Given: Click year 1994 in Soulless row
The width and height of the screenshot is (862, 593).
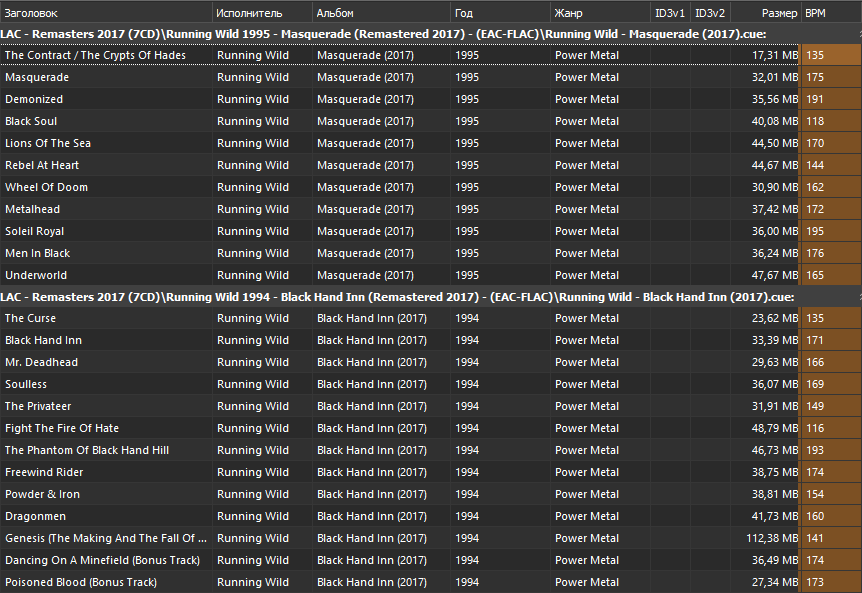Looking at the screenshot, I should [x=467, y=384].
